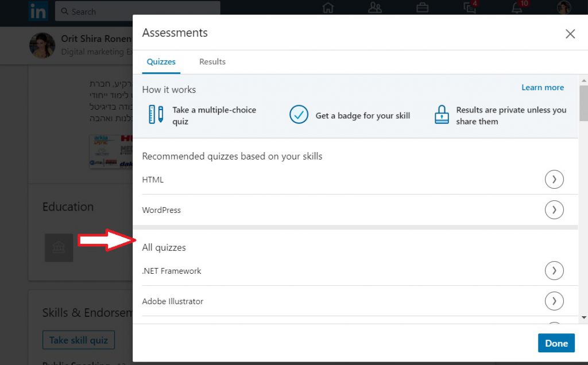Click the education school building icon
The image size is (588, 365).
(x=59, y=248)
